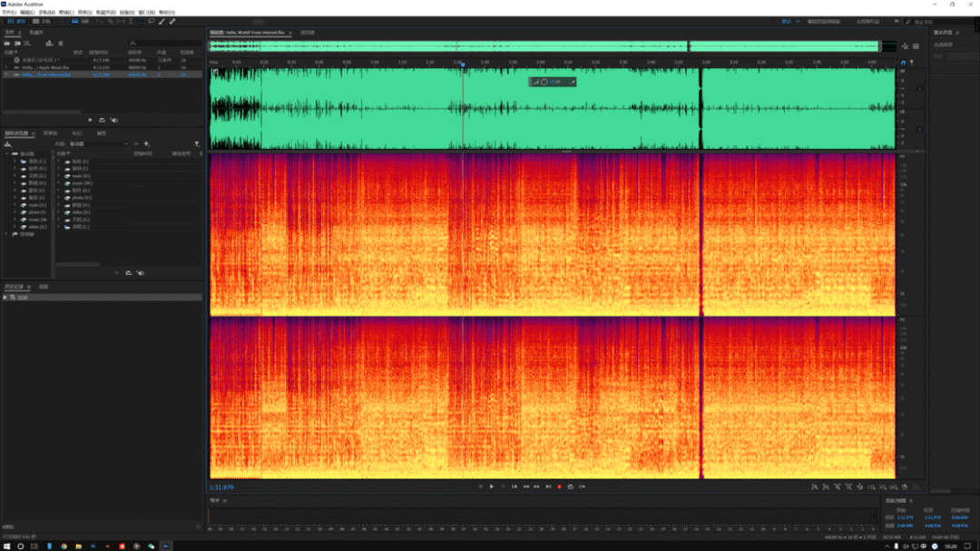The image size is (980, 551).
Task: Switch to the Multitrack editor view
Action: [42, 21]
